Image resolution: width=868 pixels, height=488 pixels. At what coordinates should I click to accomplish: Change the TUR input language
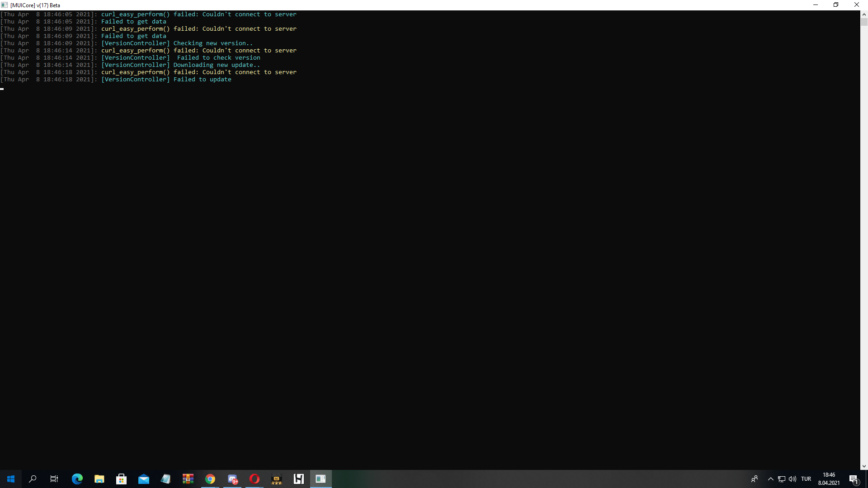(x=806, y=479)
